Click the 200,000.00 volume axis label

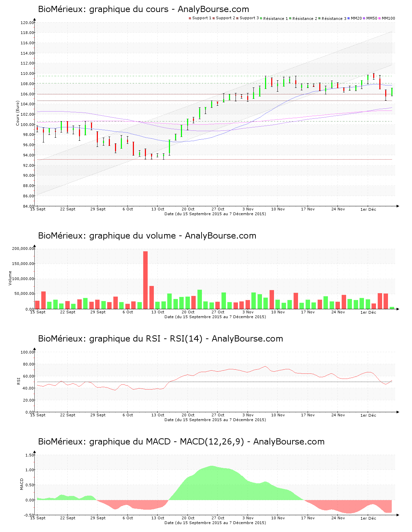click(23, 249)
